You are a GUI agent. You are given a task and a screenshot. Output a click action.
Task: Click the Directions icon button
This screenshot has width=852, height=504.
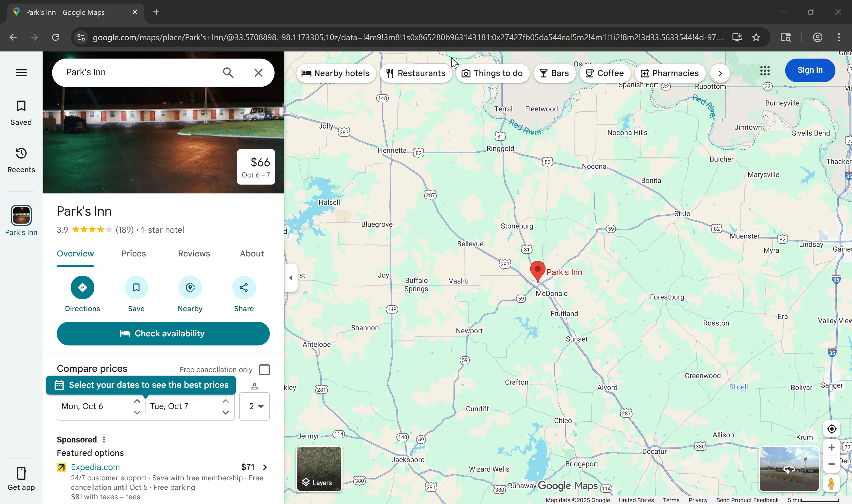click(82, 287)
